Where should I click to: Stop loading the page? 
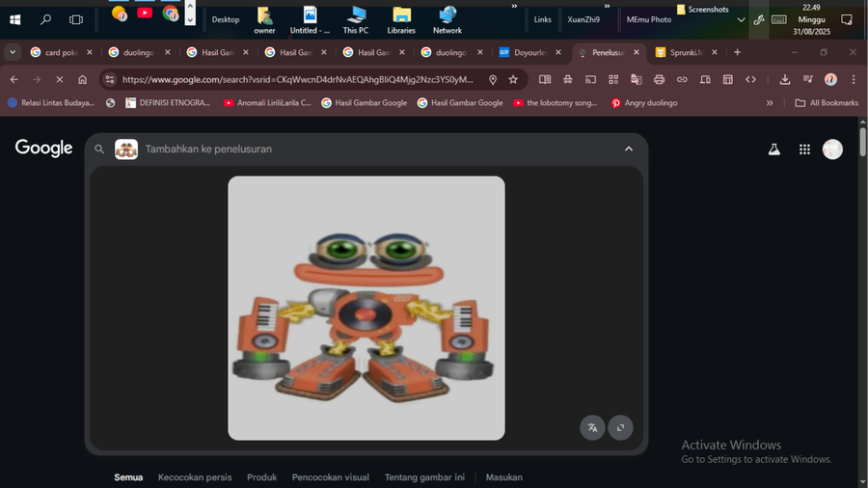[59, 80]
